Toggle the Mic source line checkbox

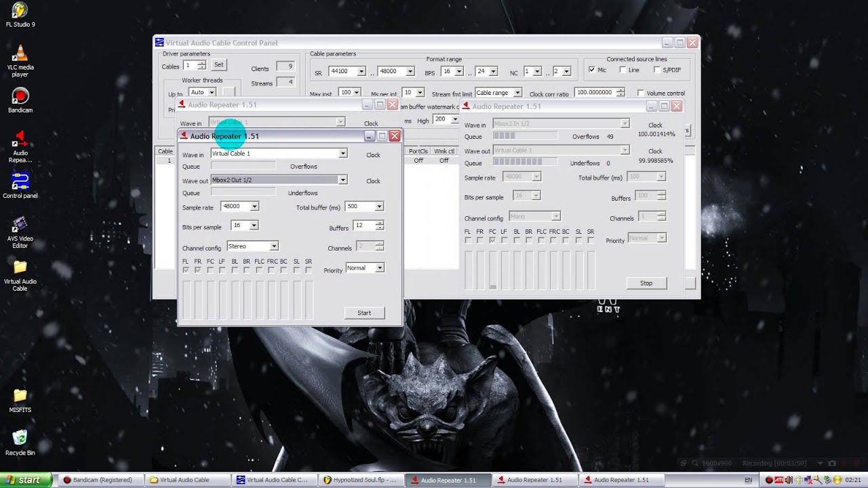click(592, 70)
